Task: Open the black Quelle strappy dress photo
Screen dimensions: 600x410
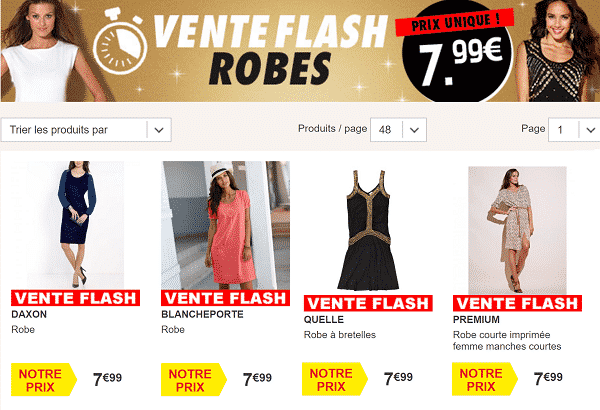Action: (x=368, y=230)
